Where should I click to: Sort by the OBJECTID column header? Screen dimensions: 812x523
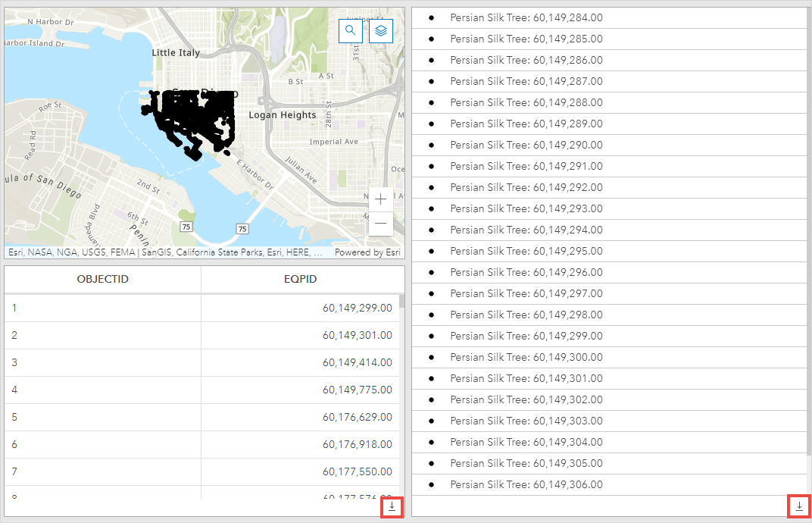102,280
